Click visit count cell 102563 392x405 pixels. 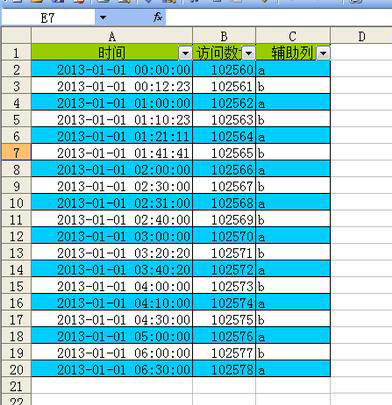coord(224,119)
